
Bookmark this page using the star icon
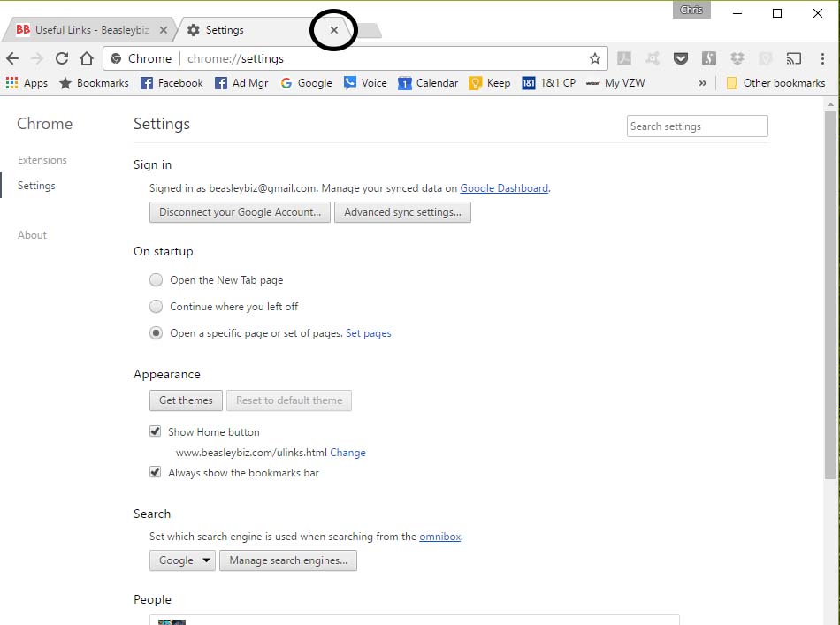tap(594, 57)
